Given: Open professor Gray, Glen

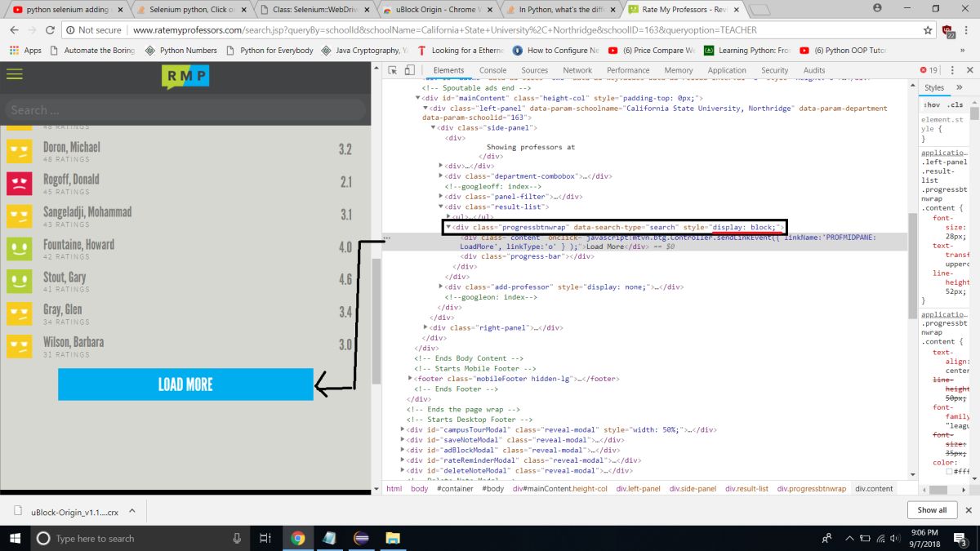Looking at the screenshot, I should point(63,310).
